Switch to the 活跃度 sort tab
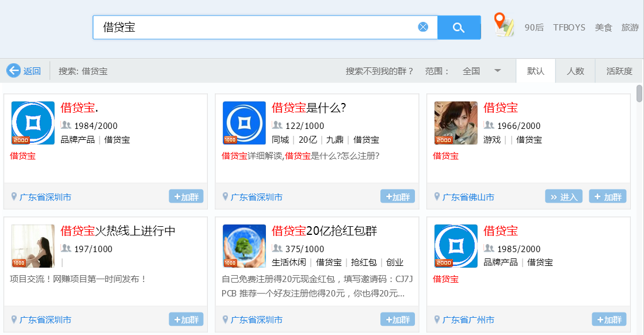This screenshot has width=644, height=335. [x=619, y=71]
